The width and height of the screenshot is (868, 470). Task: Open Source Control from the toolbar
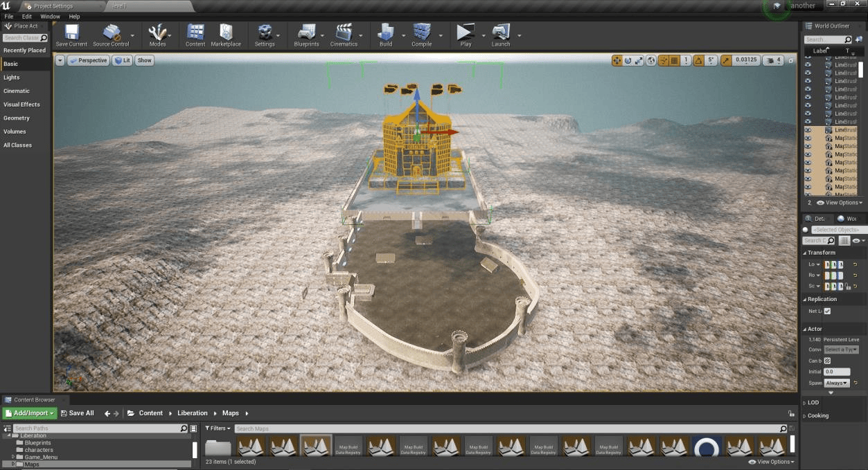point(111,35)
